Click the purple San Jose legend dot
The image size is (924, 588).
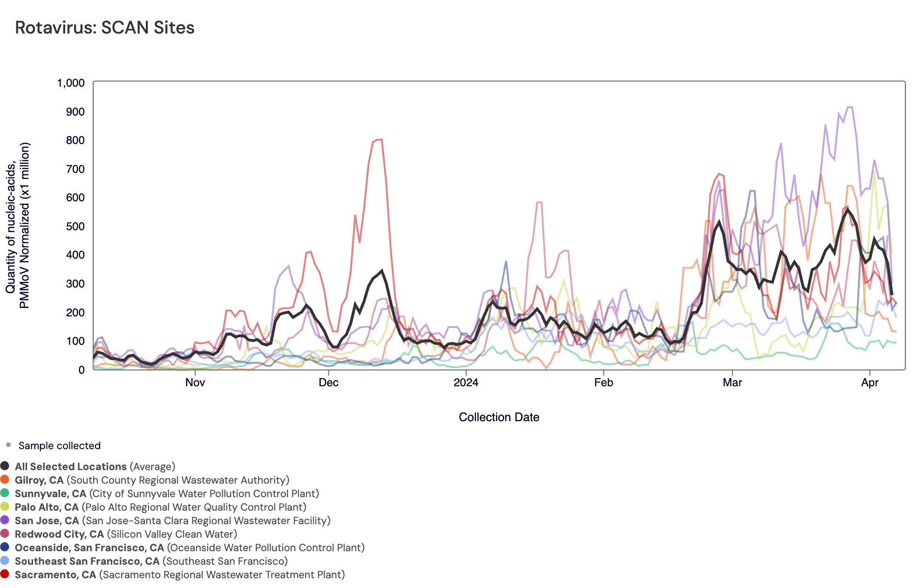(5, 520)
